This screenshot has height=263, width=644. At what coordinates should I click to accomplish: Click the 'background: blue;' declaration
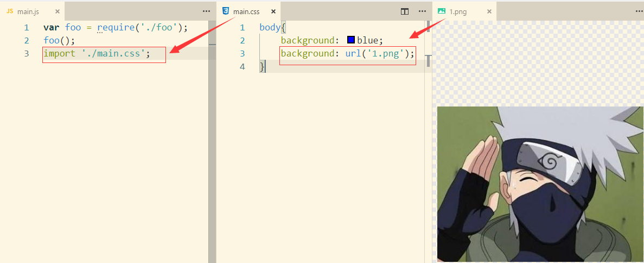[332, 40]
